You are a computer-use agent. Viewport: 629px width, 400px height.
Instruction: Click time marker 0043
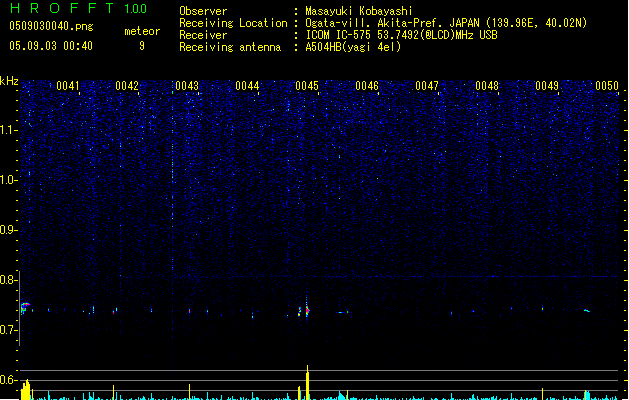pos(187,86)
